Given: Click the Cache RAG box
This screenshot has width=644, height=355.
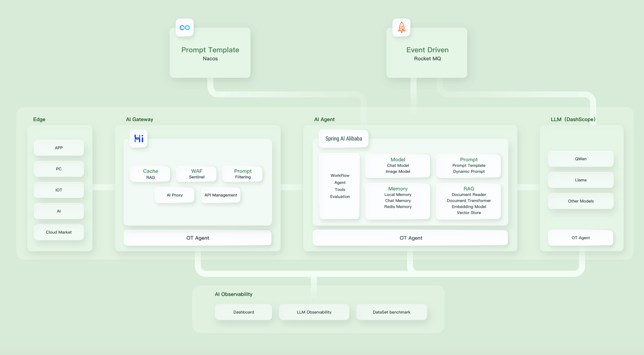Looking at the screenshot, I should [150, 174].
